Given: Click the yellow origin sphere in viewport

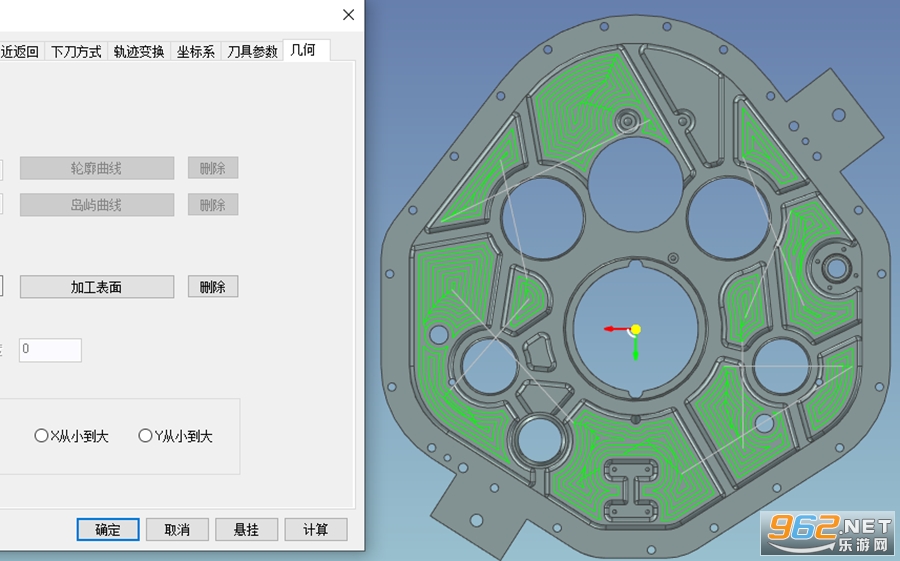Looking at the screenshot, I should tap(635, 329).
